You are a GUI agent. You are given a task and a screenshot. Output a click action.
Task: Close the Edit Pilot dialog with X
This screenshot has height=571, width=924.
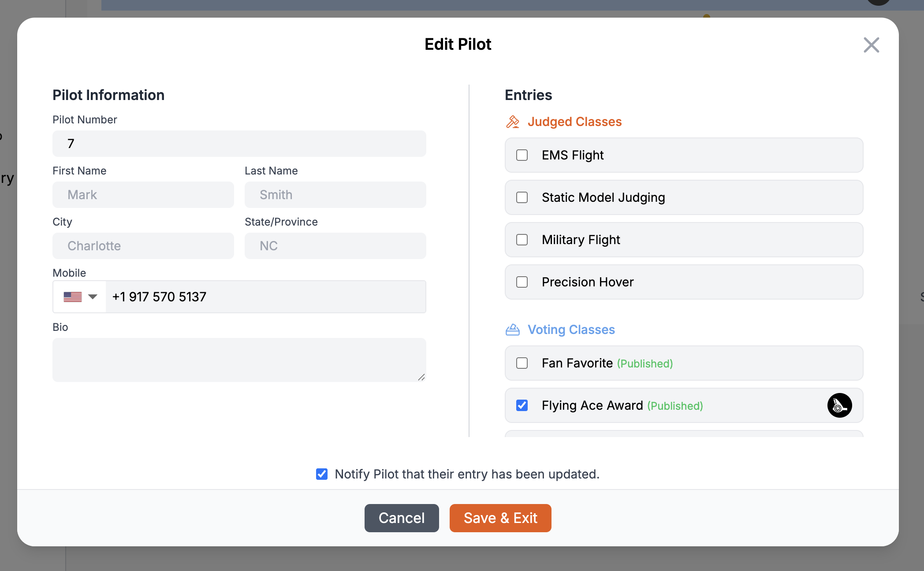[871, 45]
